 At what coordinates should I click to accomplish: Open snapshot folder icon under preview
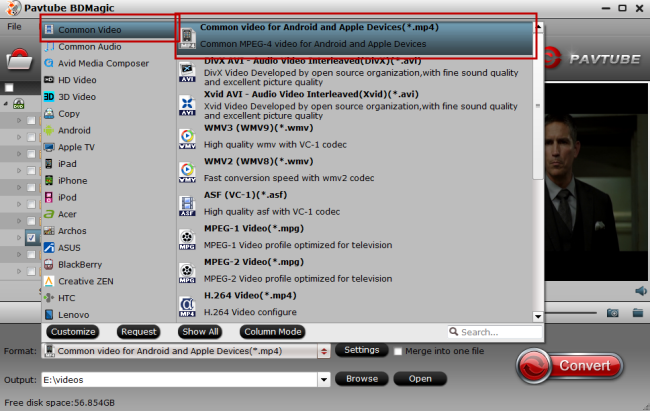[638, 313]
